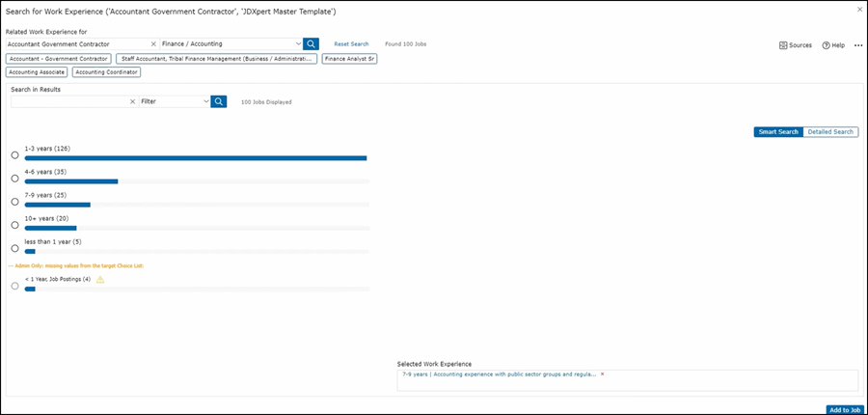Click the 7-9 years blue results bar
Viewport: 868px width, 415px height.
57,205
